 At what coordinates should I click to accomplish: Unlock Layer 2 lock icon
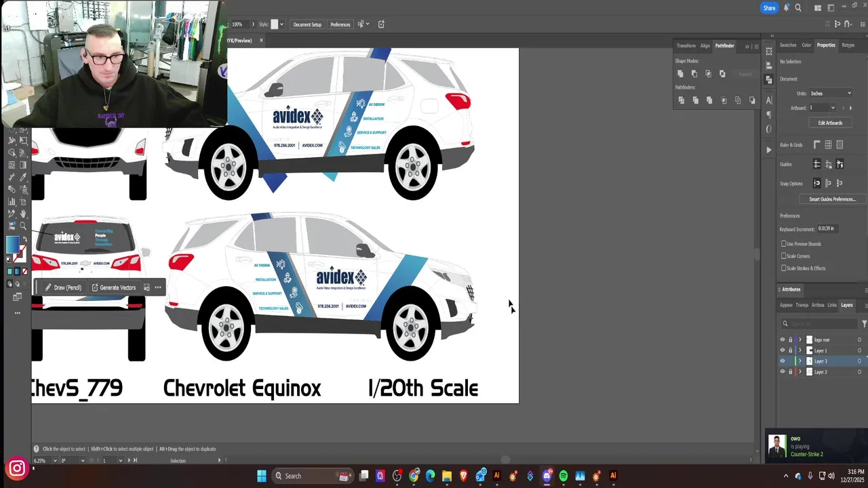point(791,371)
